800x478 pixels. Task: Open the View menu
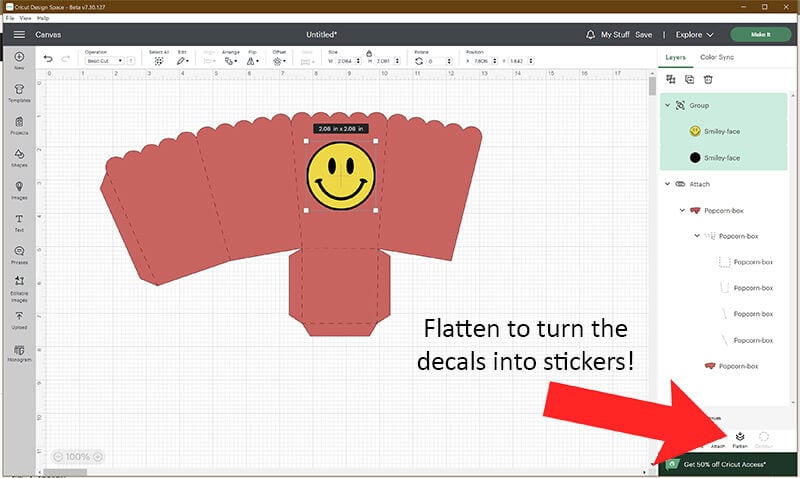pos(25,18)
